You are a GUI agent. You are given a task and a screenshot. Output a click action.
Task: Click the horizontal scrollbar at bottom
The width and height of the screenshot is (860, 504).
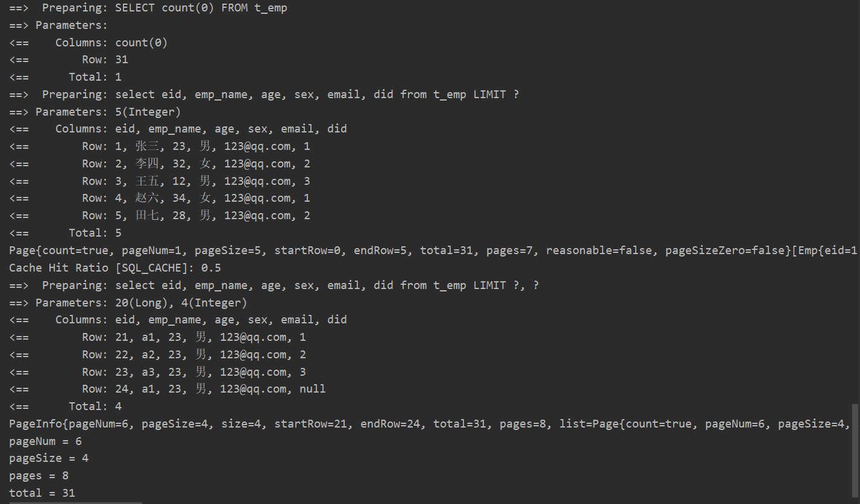coord(71,502)
